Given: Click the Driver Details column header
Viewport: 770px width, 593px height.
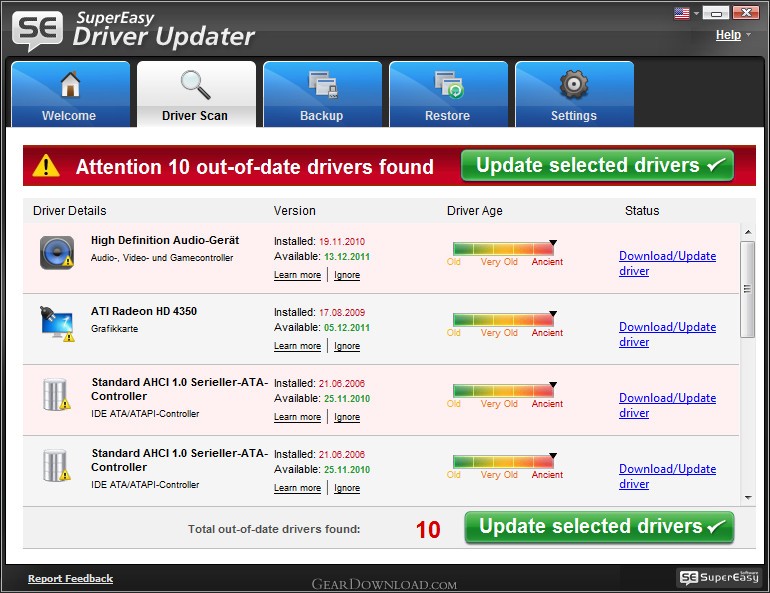Looking at the screenshot, I should pyautogui.click(x=69, y=211).
